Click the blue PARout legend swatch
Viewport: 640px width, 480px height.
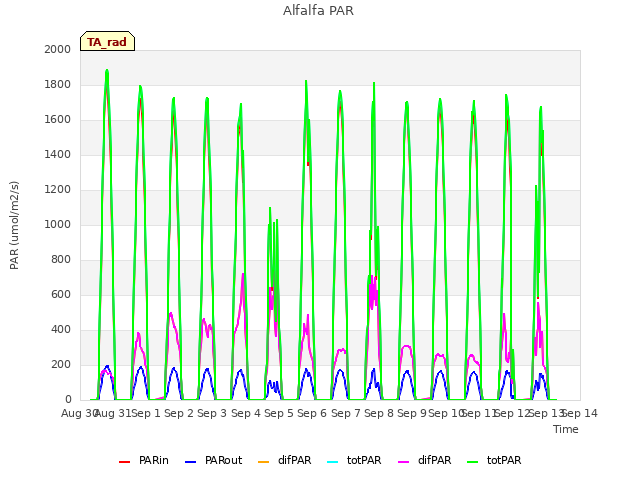(x=191, y=462)
